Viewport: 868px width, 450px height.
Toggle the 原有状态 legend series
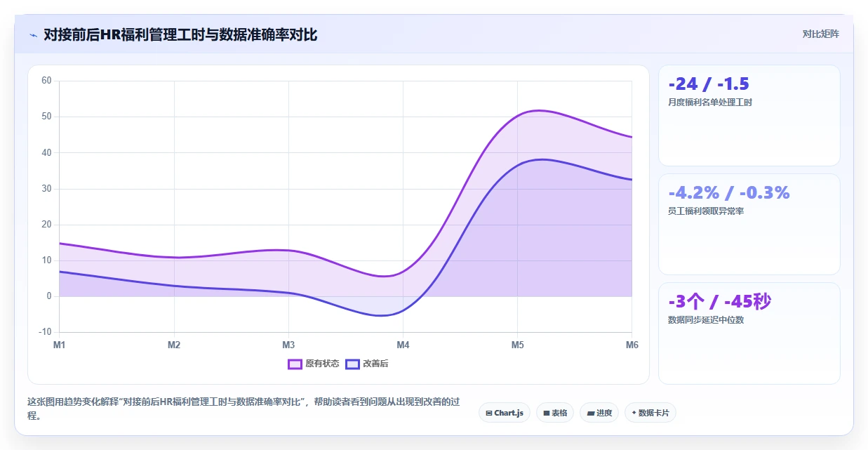tap(314, 364)
